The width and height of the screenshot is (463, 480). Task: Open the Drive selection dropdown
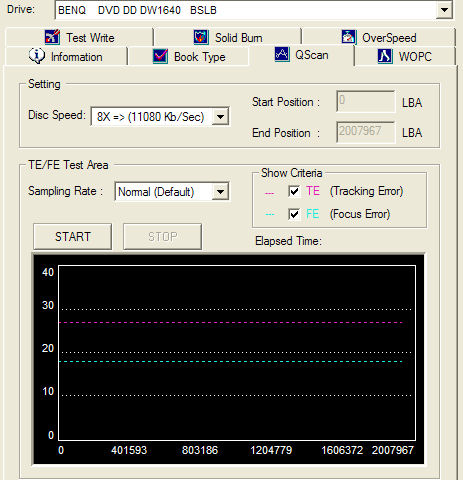(444, 10)
